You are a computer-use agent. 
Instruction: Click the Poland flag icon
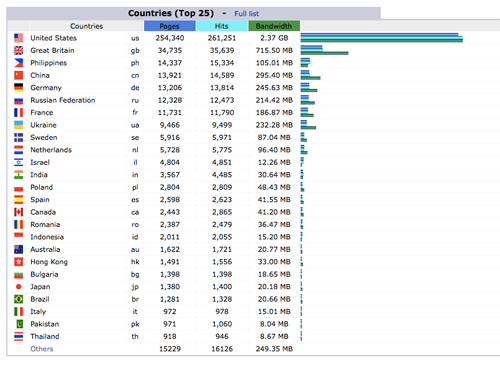19,188
